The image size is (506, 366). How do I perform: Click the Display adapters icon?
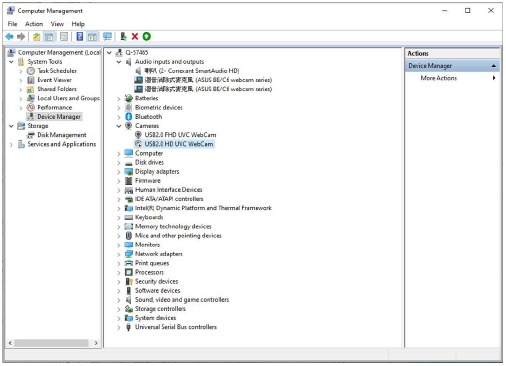point(129,171)
